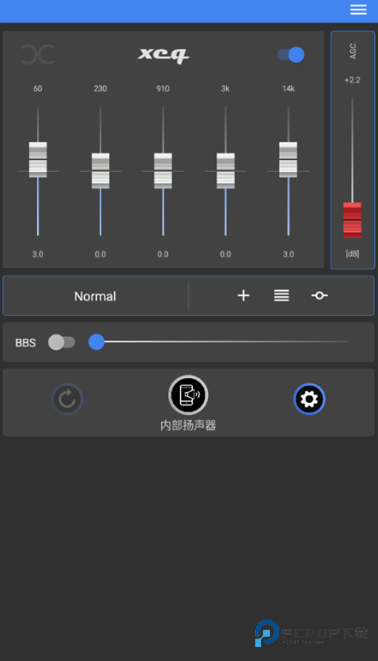The image size is (378, 661).
Task: Choose the internal speaker output icon
Action: (188, 395)
